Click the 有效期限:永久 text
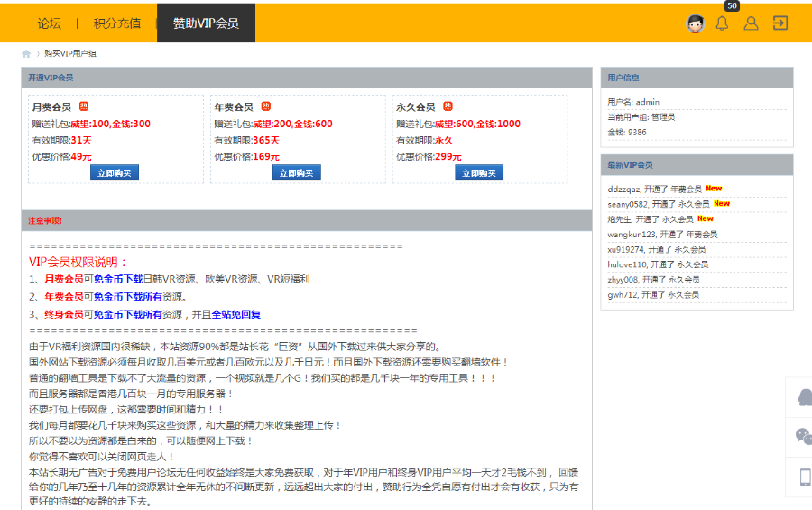The width and height of the screenshot is (812, 510). pos(424,141)
